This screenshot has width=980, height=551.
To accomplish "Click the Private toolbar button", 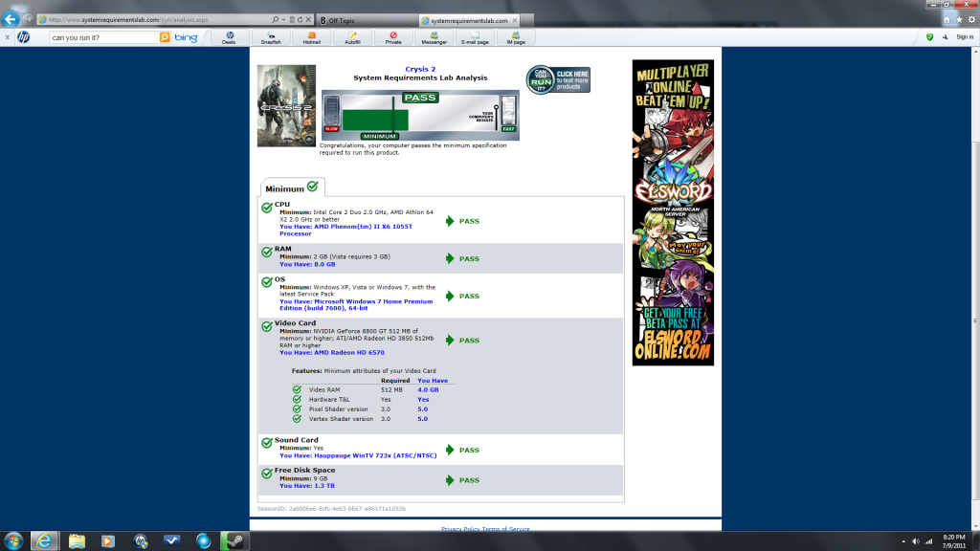I will pyautogui.click(x=393, y=38).
